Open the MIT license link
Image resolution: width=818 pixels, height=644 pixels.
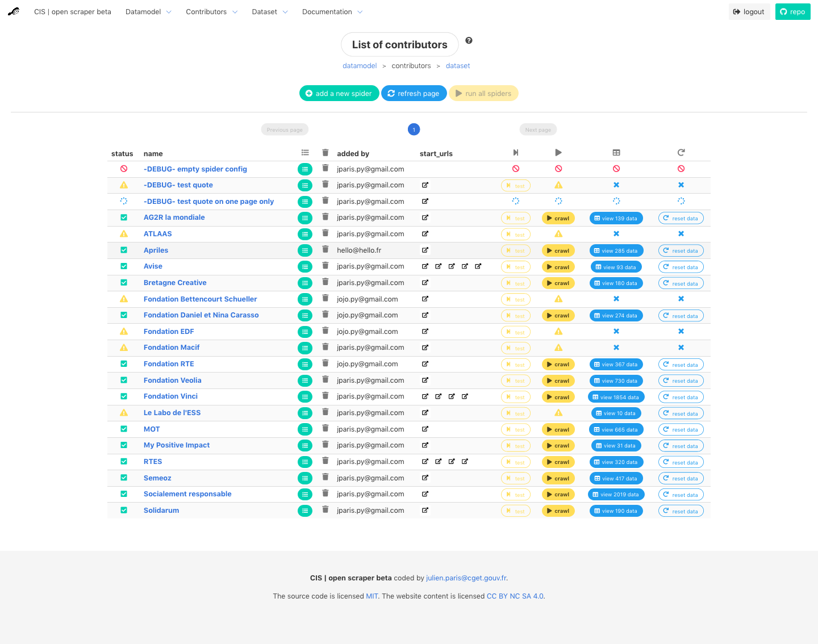372,596
